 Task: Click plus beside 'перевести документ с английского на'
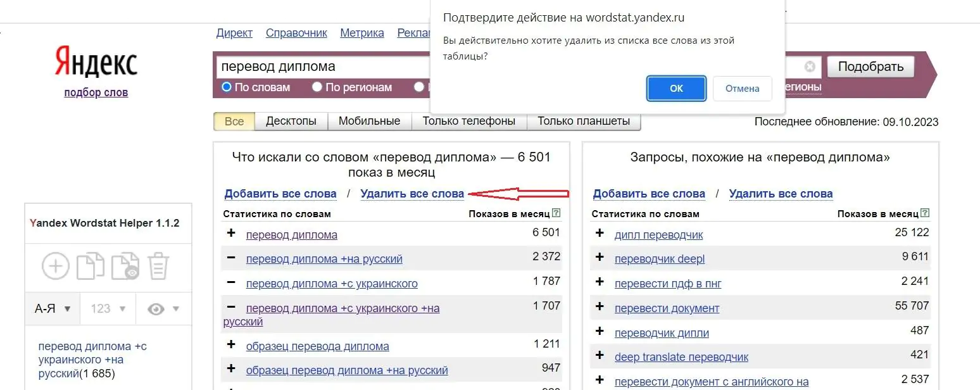(x=600, y=381)
